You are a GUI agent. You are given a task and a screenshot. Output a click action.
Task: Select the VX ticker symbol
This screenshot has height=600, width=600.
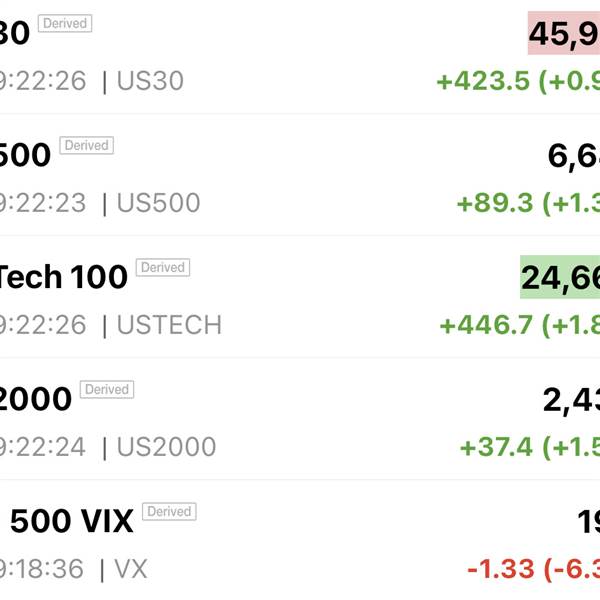click(x=131, y=569)
